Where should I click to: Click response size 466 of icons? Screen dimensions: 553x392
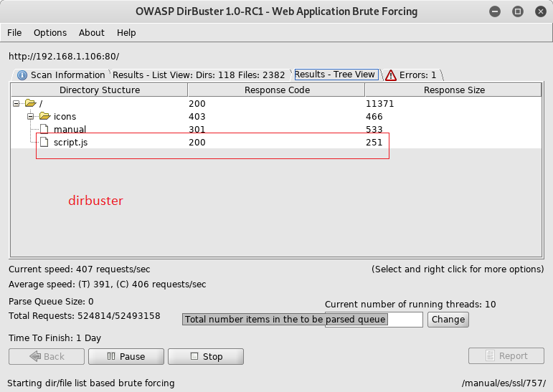(374, 117)
